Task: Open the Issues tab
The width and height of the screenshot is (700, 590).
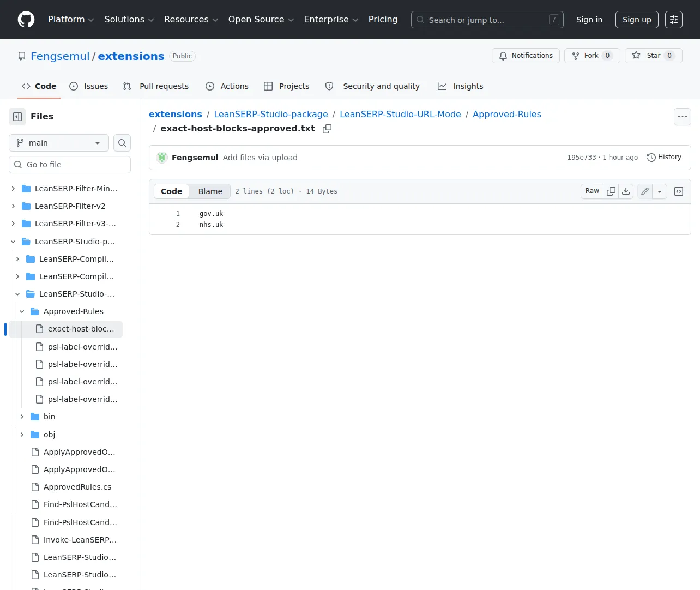Action: (x=89, y=86)
